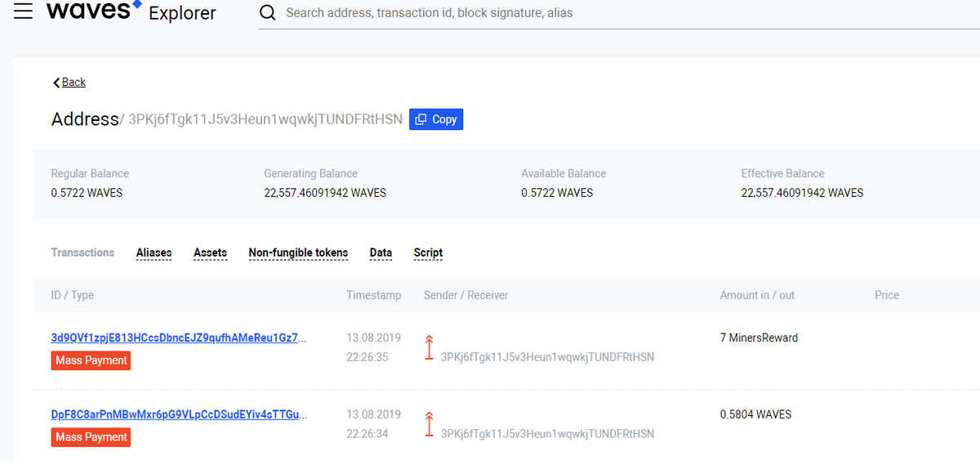Click the search magnifier icon

click(x=267, y=13)
